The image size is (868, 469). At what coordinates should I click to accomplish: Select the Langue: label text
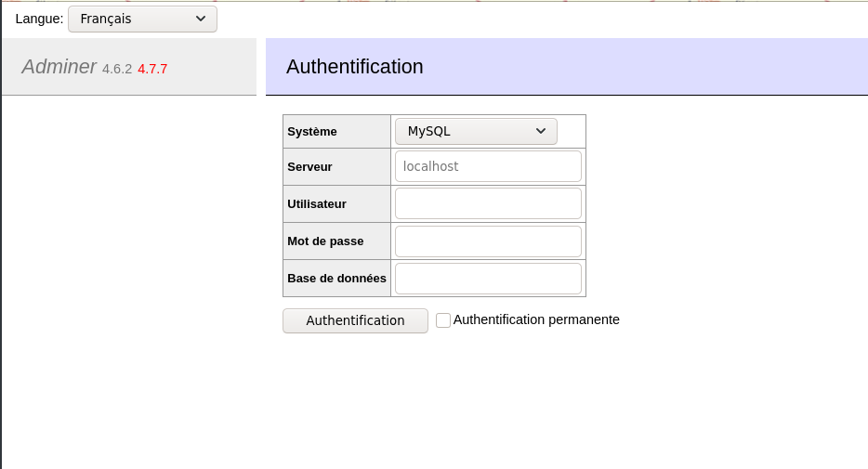[x=39, y=19]
